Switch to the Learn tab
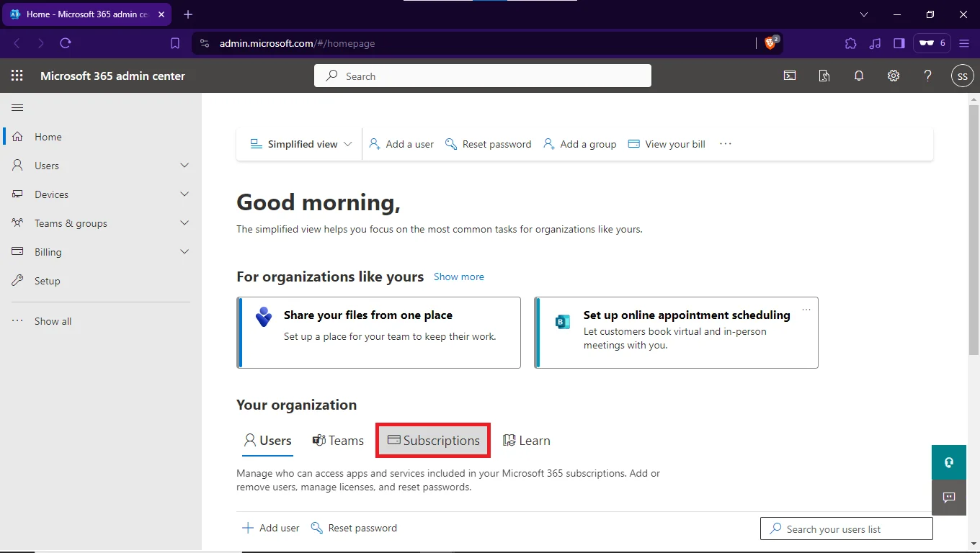Screen dimensions: 980x553 coord(527,441)
